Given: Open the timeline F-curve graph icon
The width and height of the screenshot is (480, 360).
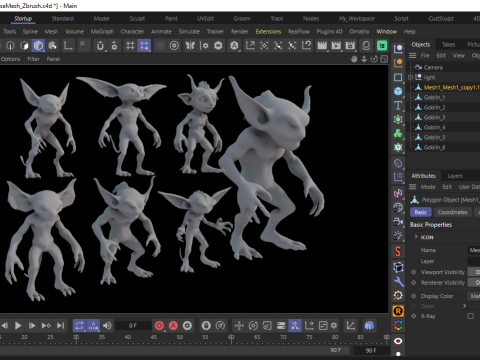Looking at the screenshot, I should [x=350, y=325].
